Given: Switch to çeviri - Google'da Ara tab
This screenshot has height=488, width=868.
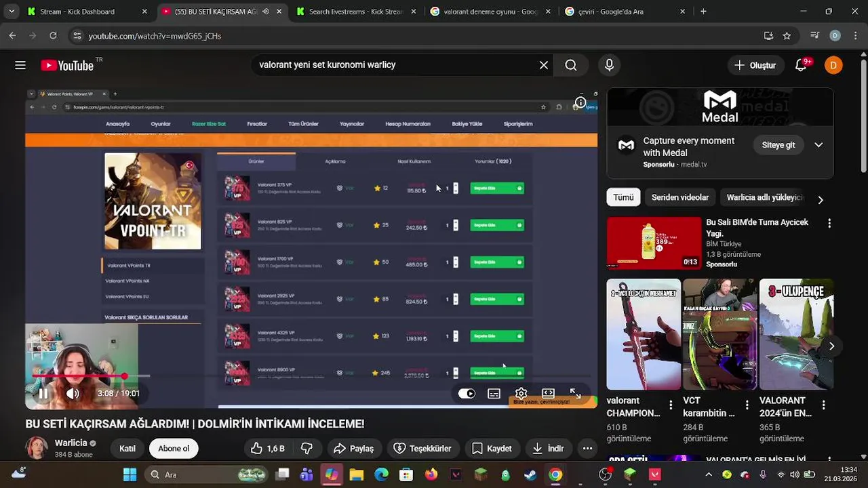Looking at the screenshot, I should point(625,12).
